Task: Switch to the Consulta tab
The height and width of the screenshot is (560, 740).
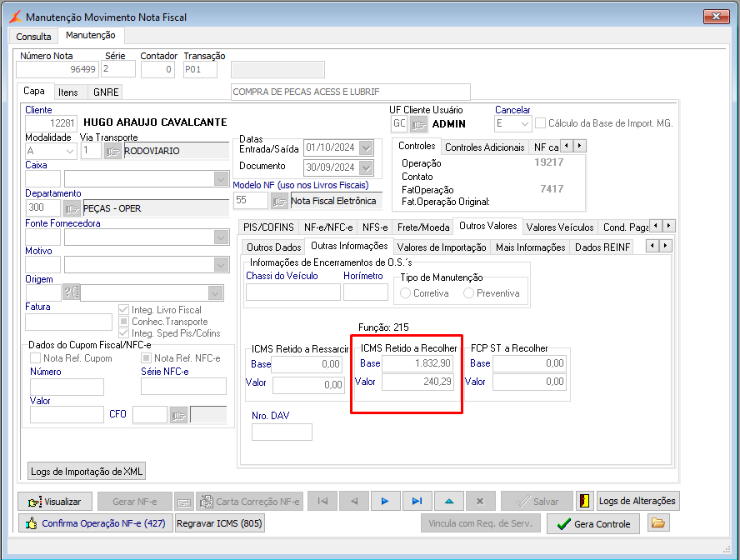Action: (x=33, y=37)
